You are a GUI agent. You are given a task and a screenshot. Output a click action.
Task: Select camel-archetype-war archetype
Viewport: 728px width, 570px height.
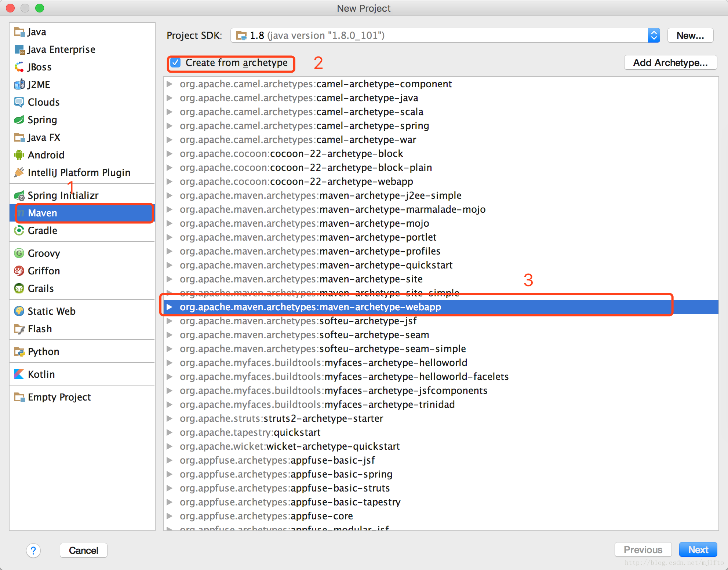pyautogui.click(x=441, y=140)
